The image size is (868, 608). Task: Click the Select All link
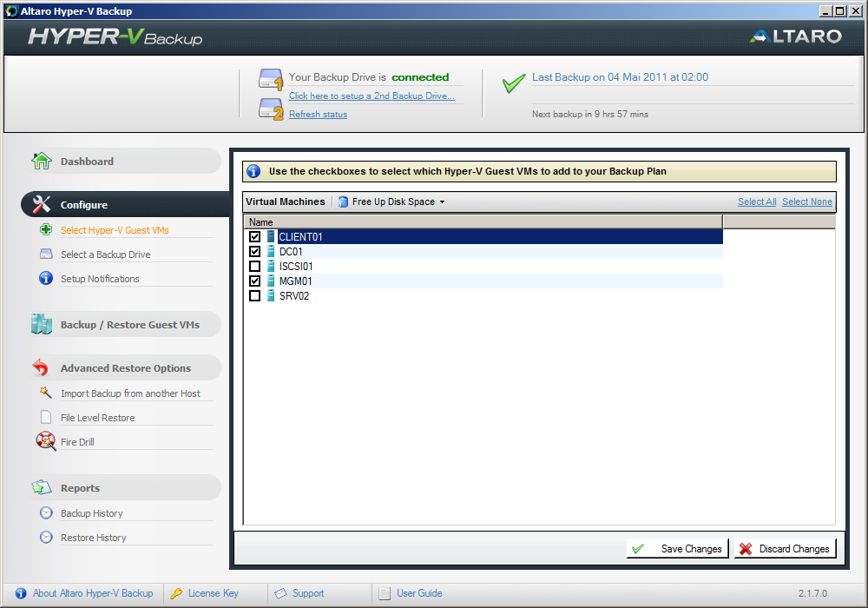pyautogui.click(x=757, y=202)
